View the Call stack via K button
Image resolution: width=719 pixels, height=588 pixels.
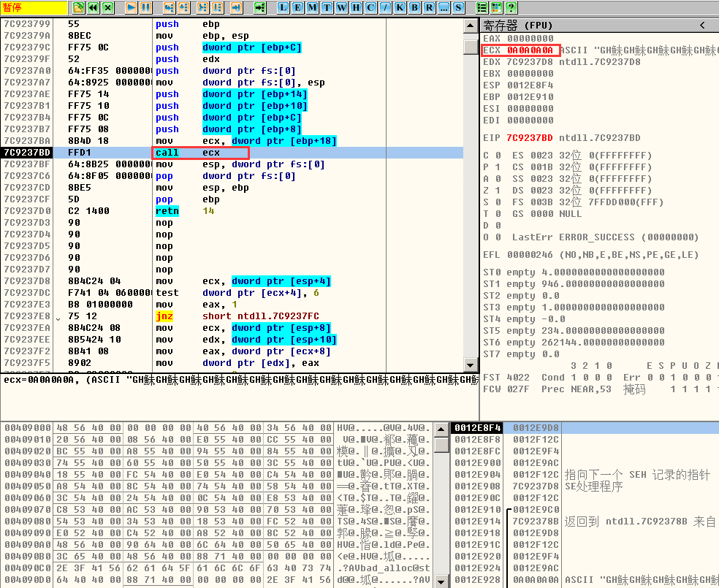[401, 7]
